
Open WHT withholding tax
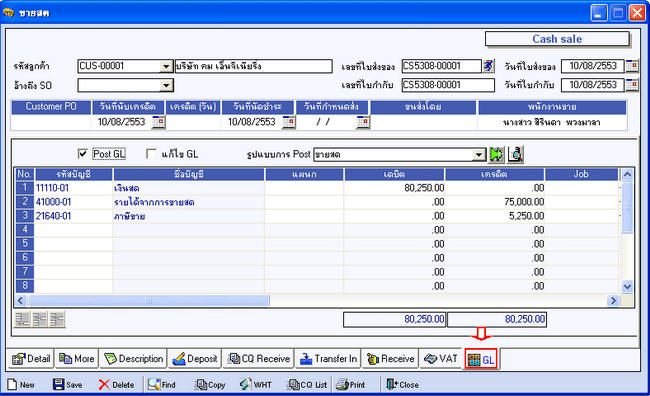256,385
